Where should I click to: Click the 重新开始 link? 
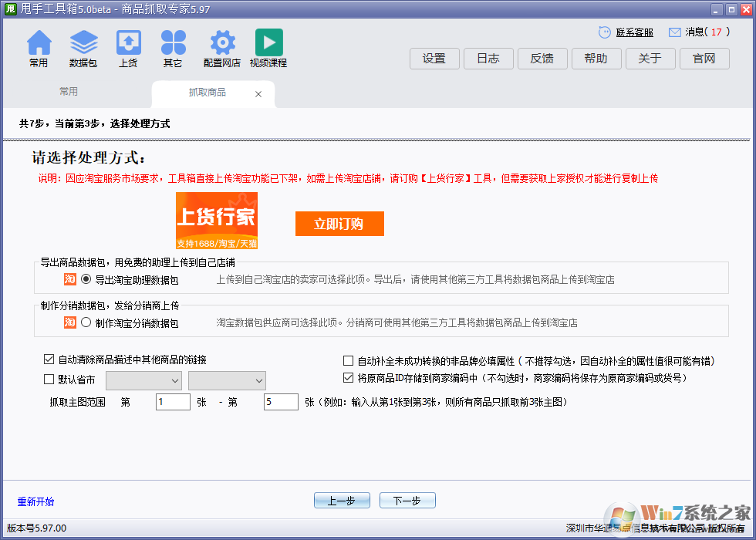36,501
